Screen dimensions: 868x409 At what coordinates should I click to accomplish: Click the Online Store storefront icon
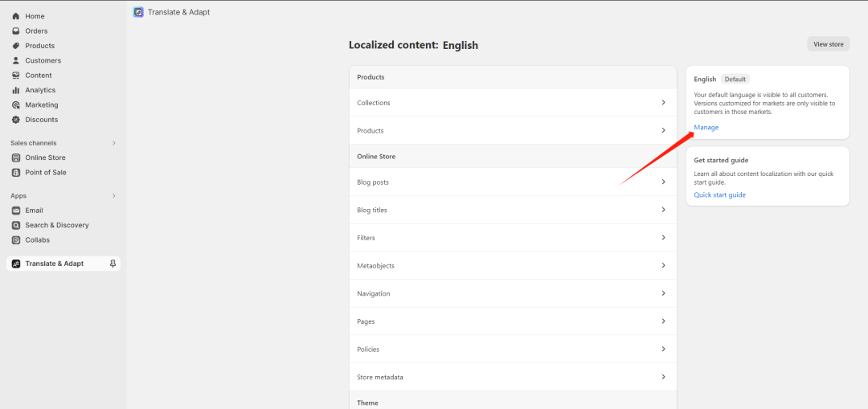(x=16, y=157)
